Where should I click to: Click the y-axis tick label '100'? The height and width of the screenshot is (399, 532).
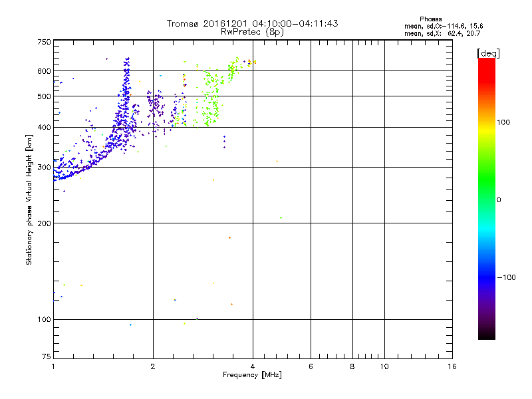[44, 320]
